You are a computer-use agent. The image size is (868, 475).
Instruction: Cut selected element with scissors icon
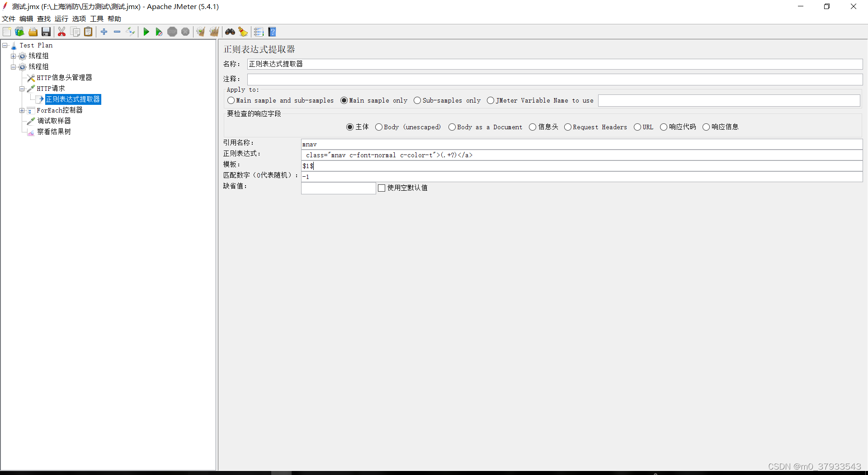tap(62, 32)
